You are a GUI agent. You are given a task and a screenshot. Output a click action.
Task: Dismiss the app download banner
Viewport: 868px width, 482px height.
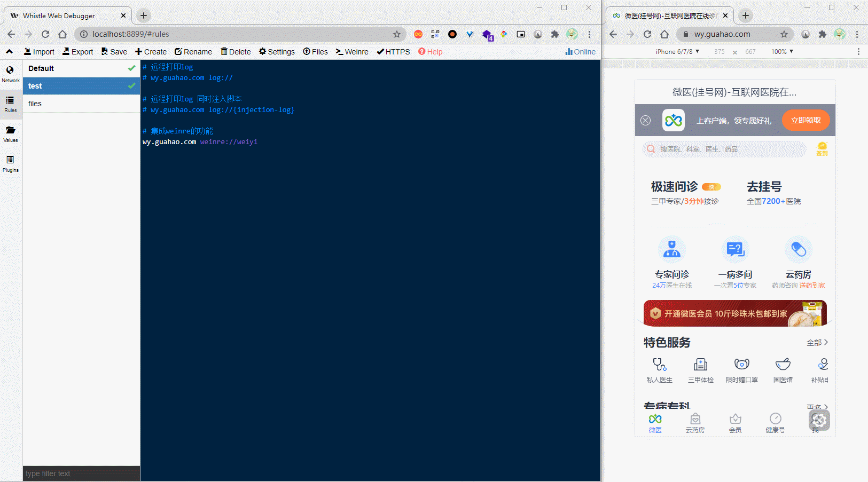(x=646, y=121)
